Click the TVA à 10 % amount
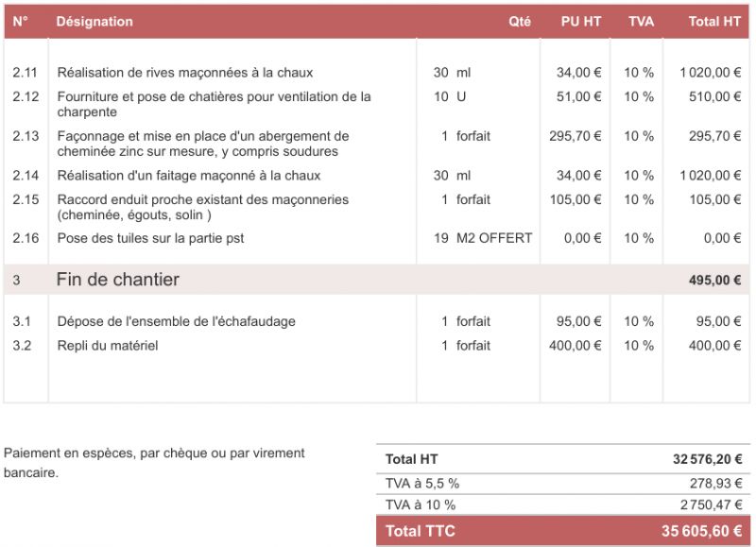 pos(712,504)
